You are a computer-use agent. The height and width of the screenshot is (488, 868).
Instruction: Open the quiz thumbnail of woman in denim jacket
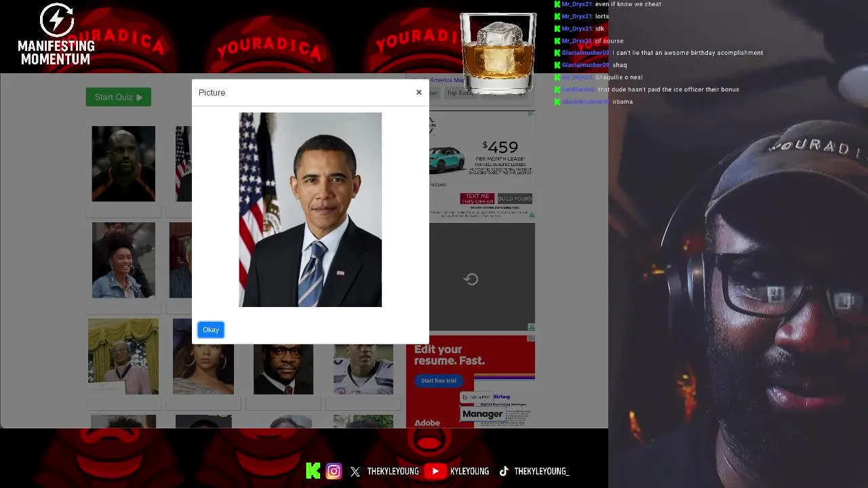point(123,260)
